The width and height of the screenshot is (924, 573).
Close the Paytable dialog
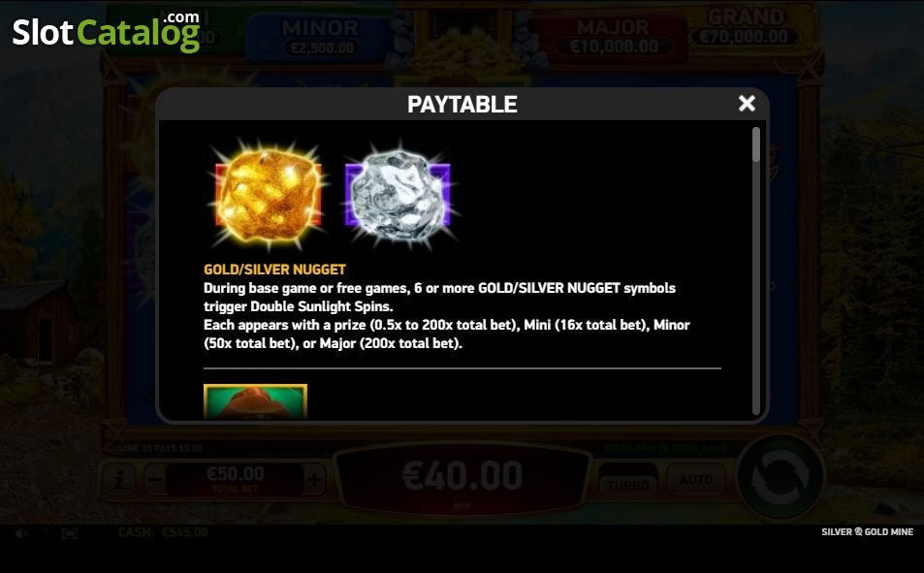click(x=747, y=104)
